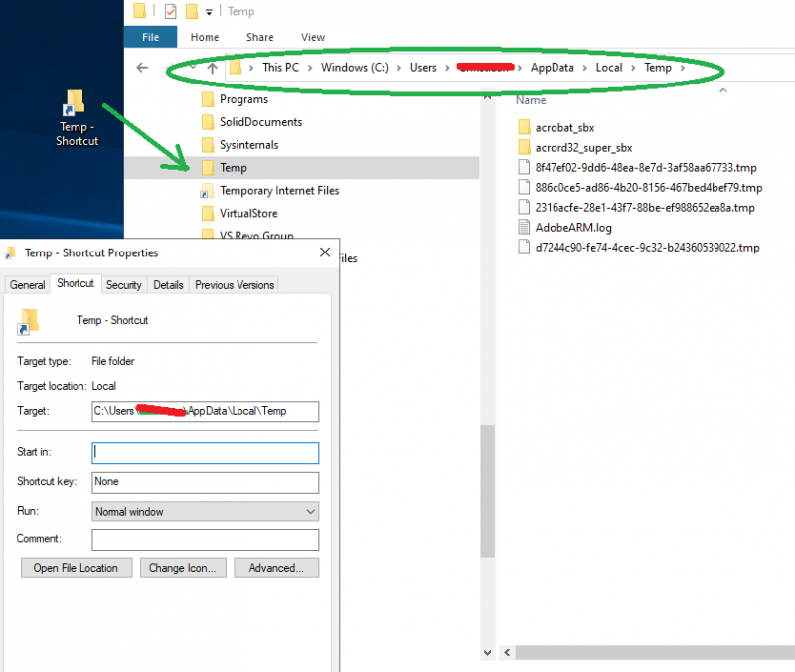Click the AppData breadcrumb in address bar
795x672 pixels.
coord(556,68)
